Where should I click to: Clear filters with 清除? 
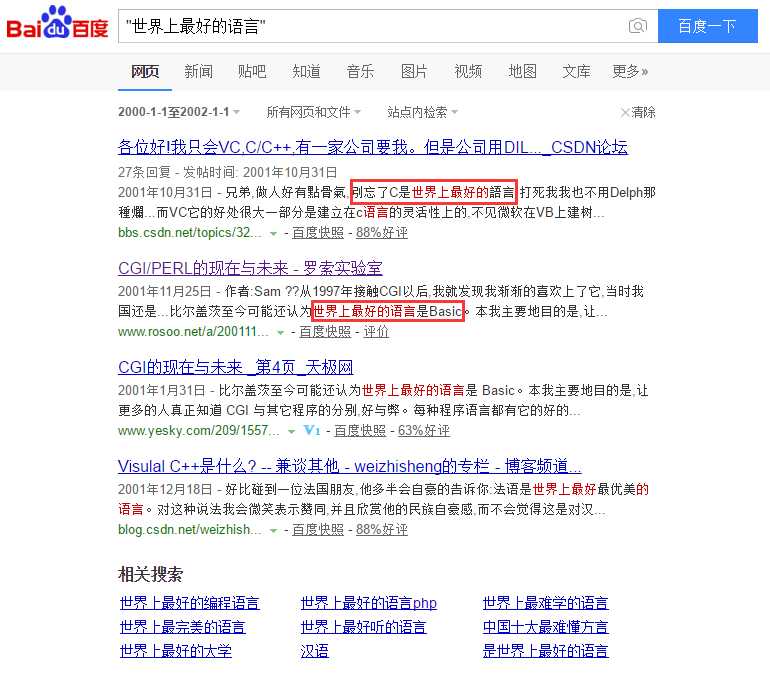(643, 112)
